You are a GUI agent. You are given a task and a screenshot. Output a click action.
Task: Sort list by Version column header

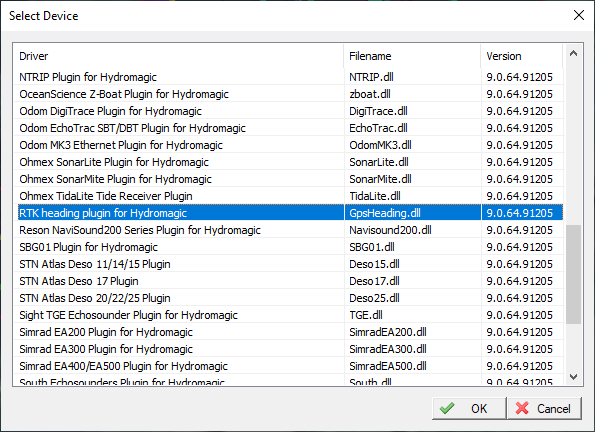(x=522, y=56)
